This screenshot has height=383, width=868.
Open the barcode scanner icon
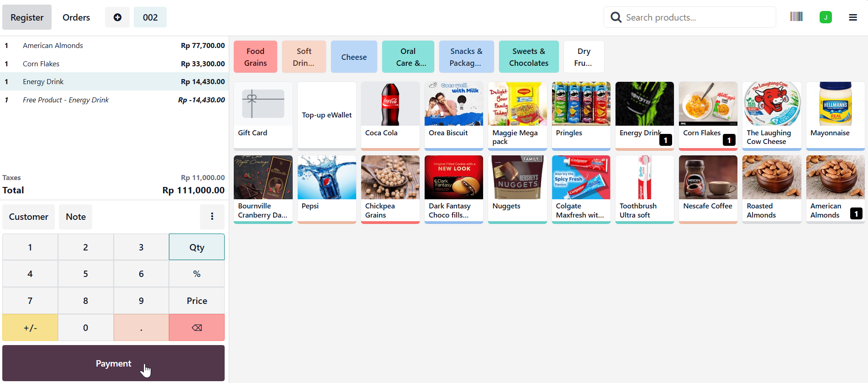[796, 17]
